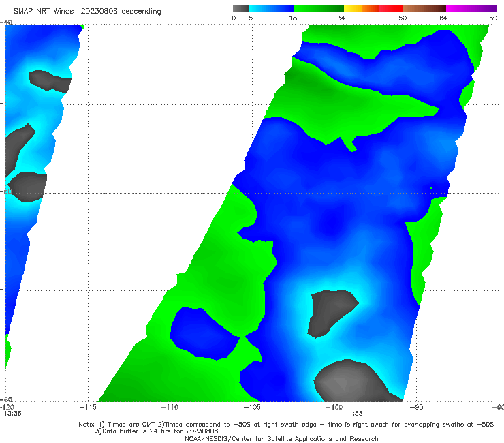Click the gray 0-5 colorbar segment

pyautogui.click(x=241, y=8)
